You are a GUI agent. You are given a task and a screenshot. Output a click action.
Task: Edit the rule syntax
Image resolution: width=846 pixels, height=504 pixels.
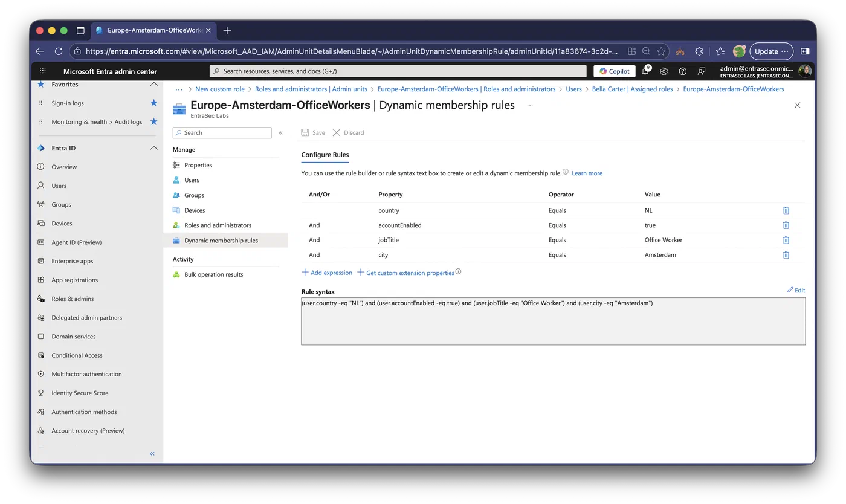(796, 291)
